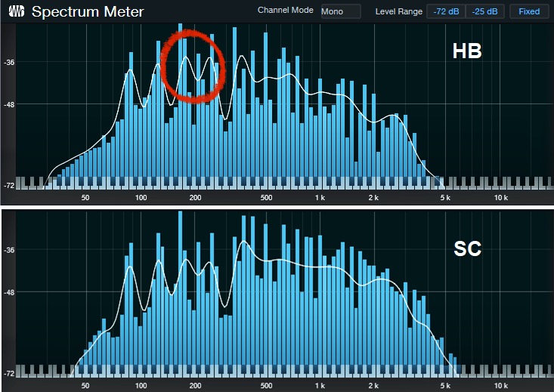Viewport: 554px width, 392px height.
Task: Click the 200 Hz label under HB graph
Action: [x=195, y=198]
